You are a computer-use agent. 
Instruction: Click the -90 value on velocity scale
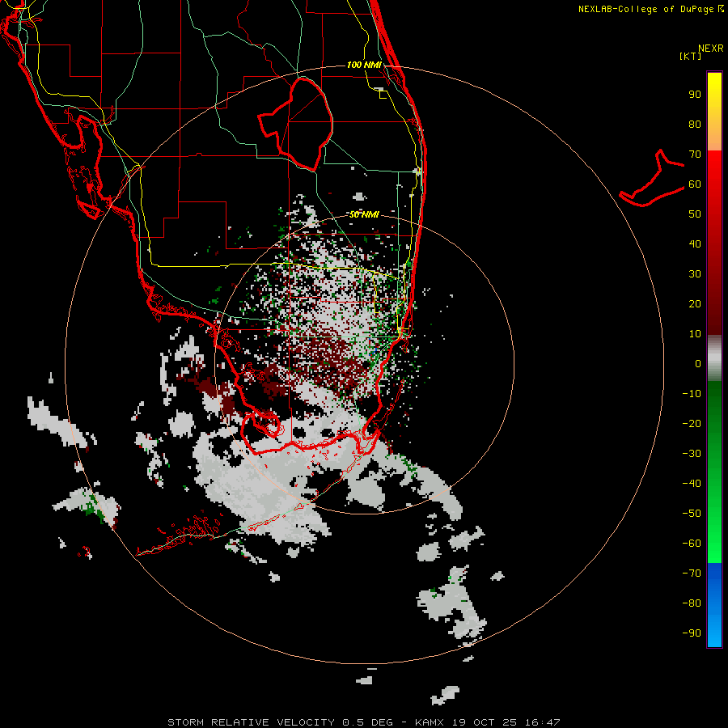692,633
